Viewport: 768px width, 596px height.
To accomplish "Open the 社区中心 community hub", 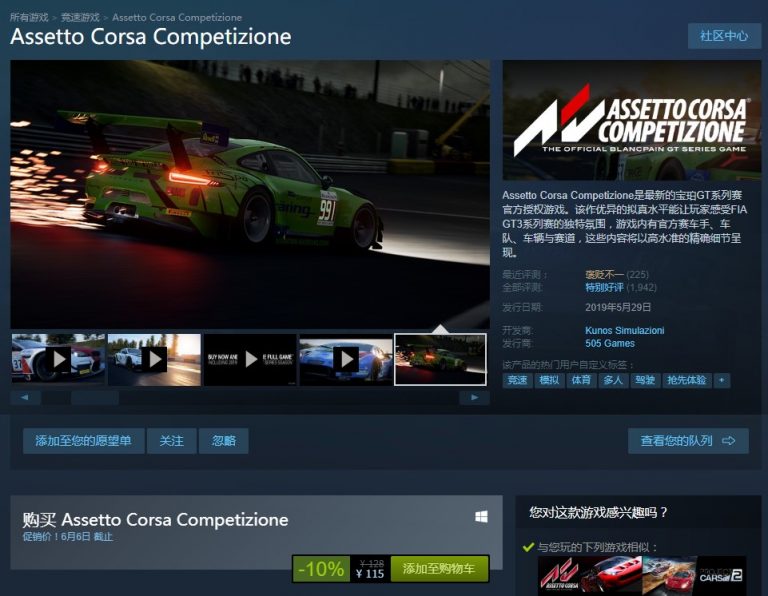I will (724, 36).
